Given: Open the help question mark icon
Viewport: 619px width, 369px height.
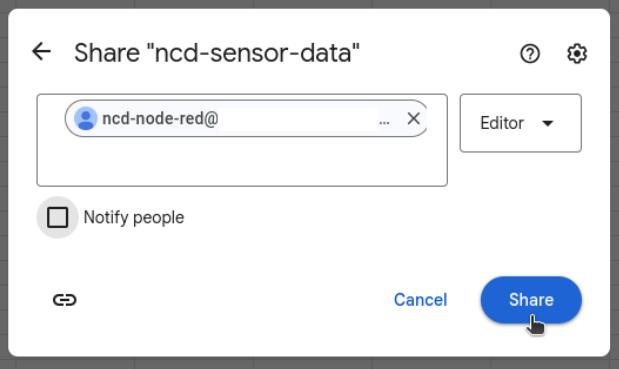Looking at the screenshot, I should tap(530, 54).
